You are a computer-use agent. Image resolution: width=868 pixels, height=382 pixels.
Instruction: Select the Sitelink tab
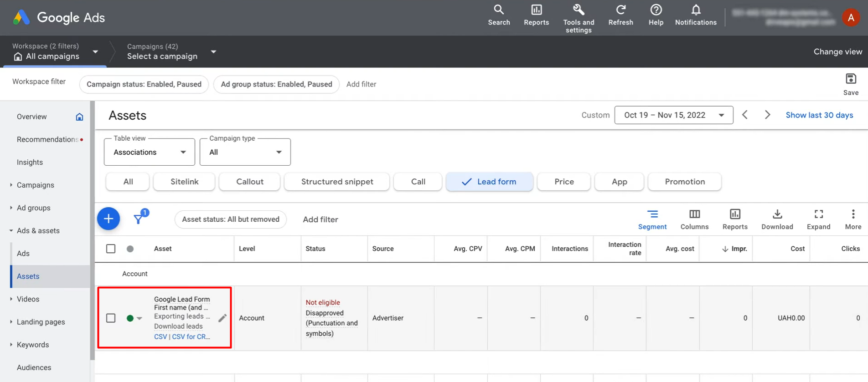pyautogui.click(x=184, y=182)
